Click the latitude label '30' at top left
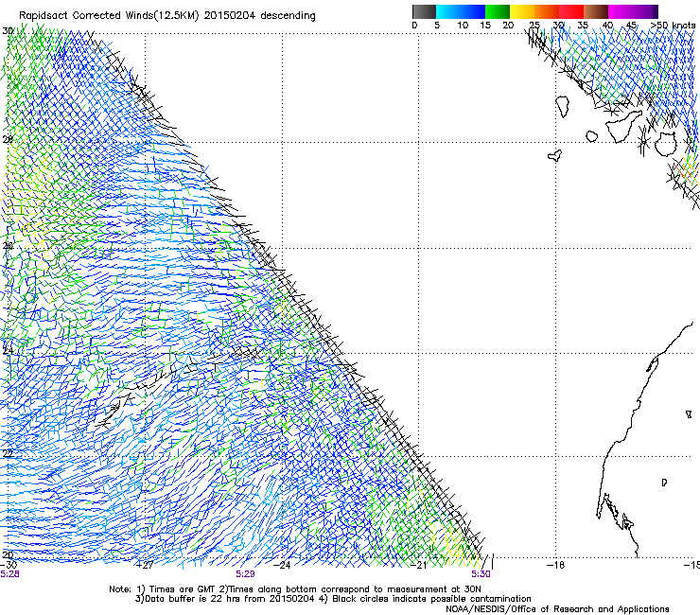Image resolution: width=700 pixels, height=615 pixels. coord(8,31)
